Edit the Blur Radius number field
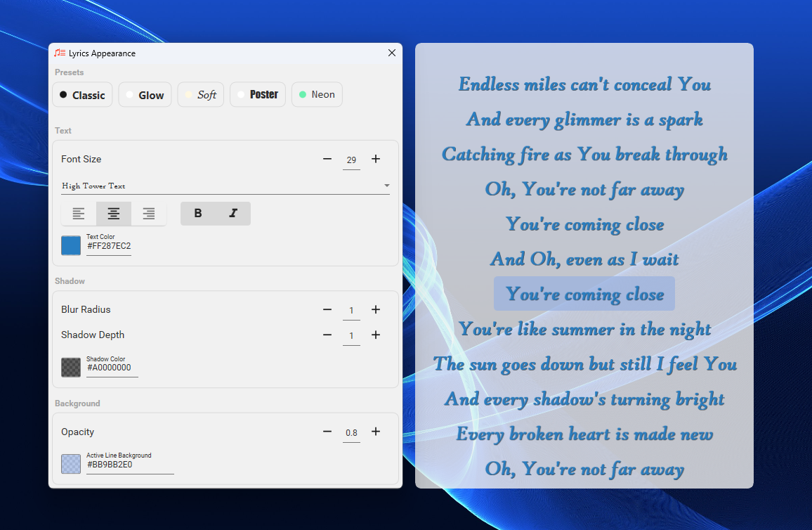812x530 pixels. coord(352,311)
